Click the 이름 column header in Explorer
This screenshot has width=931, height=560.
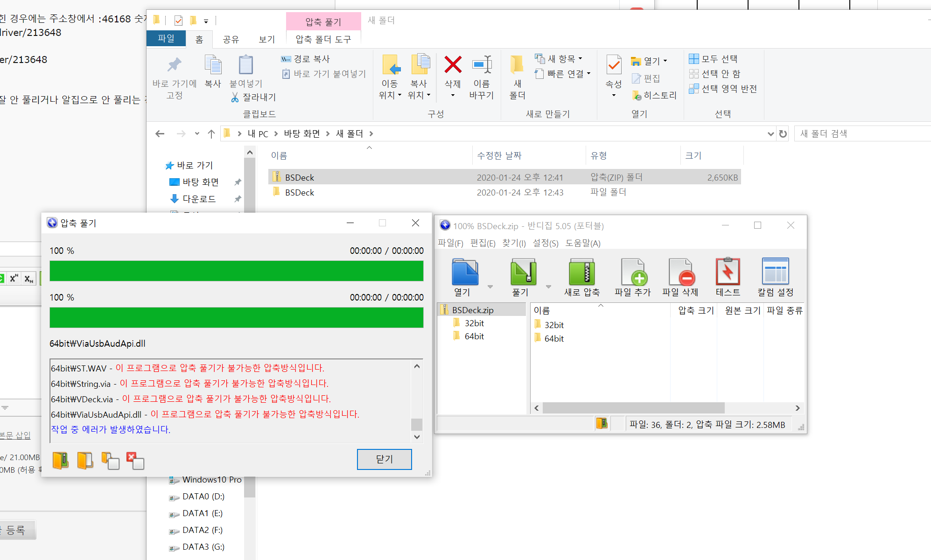tap(279, 156)
